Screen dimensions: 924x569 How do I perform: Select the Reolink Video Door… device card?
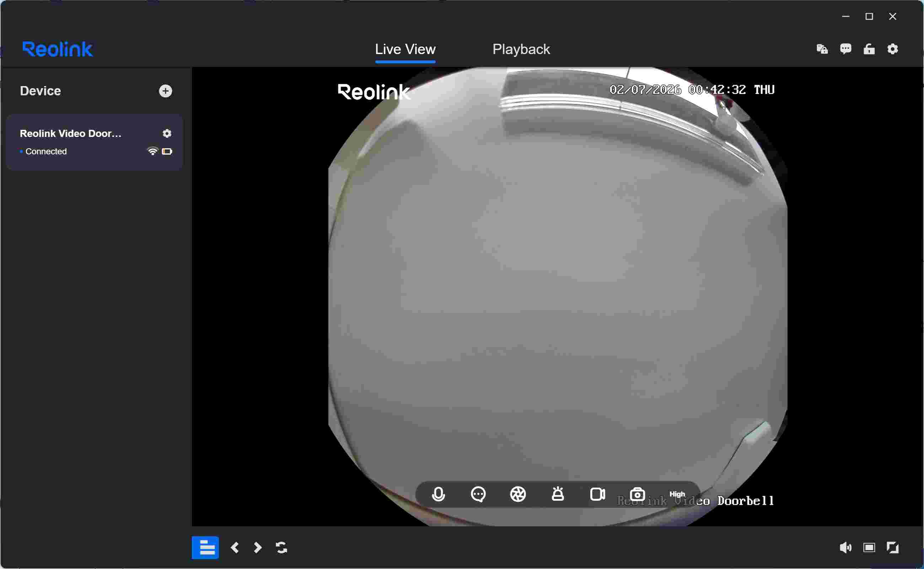95,142
